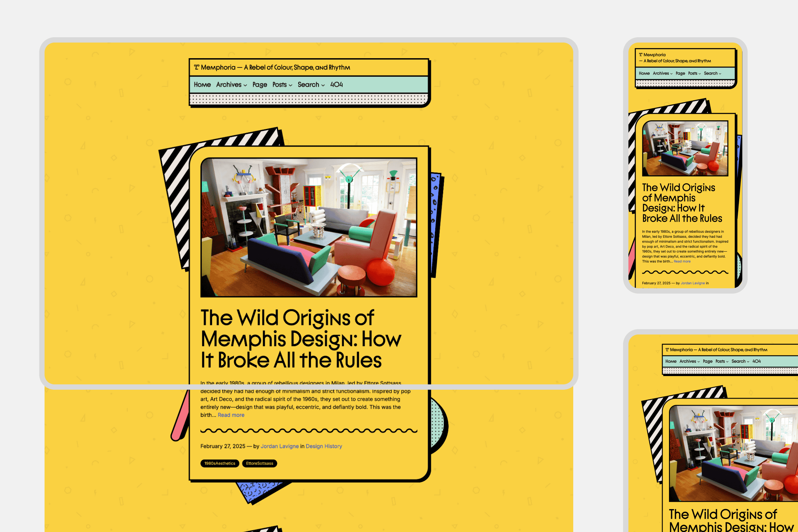Click Jordan Lavigne link in narrow mobile preview
798x532 pixels.
point(693,283)
